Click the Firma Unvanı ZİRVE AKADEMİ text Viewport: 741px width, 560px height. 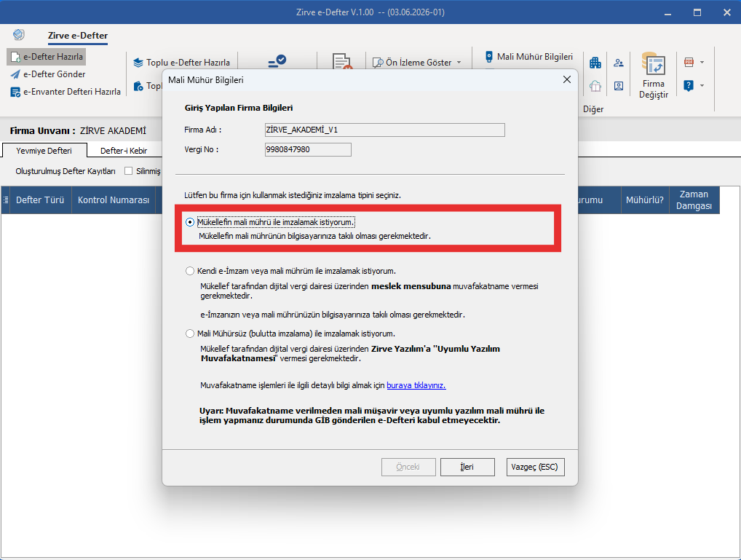(78, 130)
